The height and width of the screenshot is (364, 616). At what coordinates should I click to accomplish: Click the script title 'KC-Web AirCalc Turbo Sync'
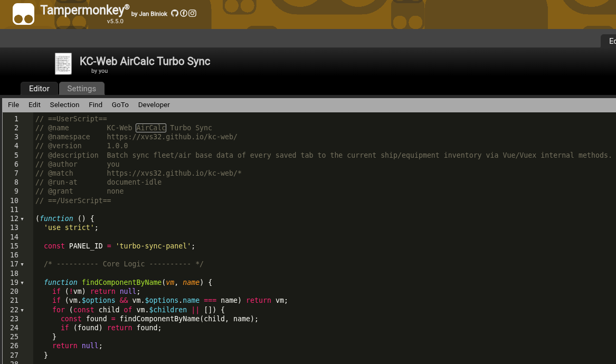(x=145, y=61)
